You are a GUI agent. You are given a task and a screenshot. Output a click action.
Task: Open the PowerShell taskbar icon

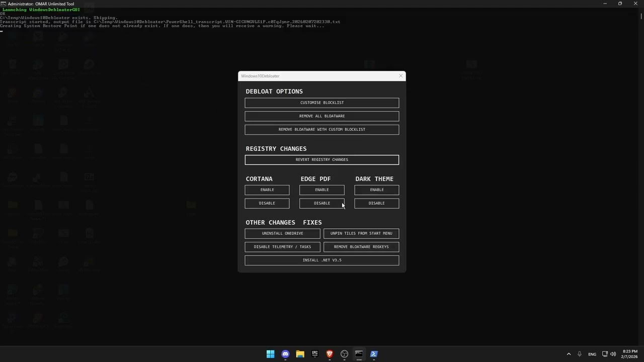pos(374,354)
